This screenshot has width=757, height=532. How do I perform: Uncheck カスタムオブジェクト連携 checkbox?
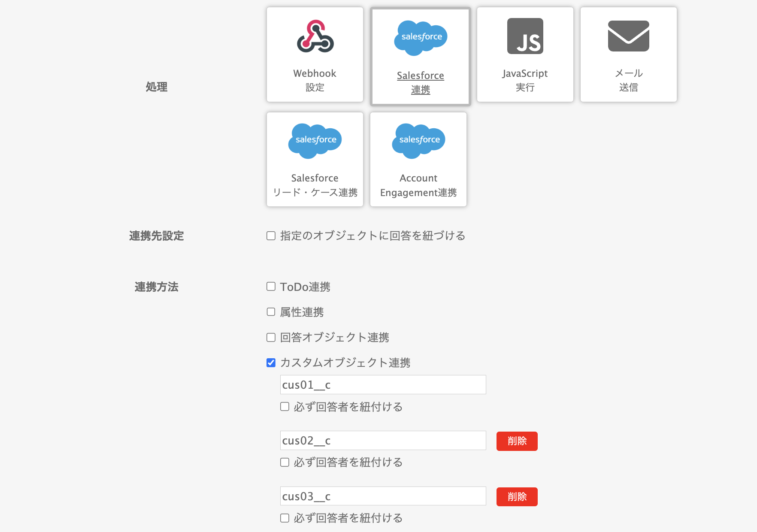(x=271, y=363)
